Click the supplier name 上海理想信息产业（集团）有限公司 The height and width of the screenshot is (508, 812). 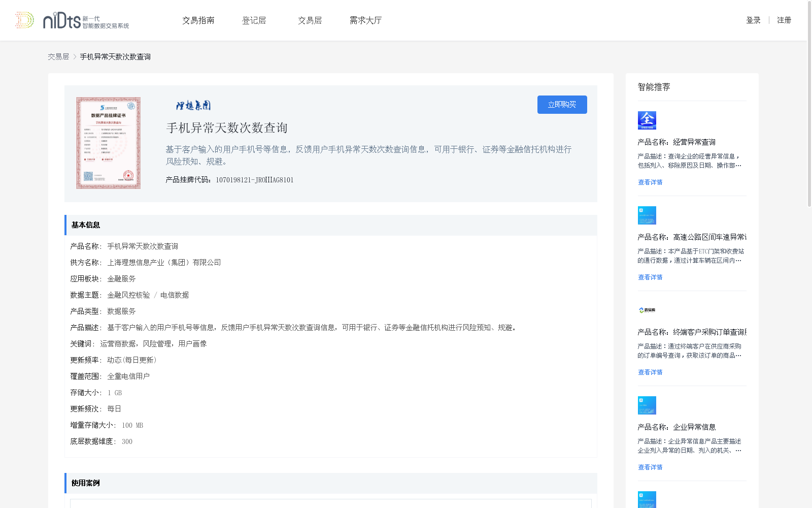click(164, 263)
